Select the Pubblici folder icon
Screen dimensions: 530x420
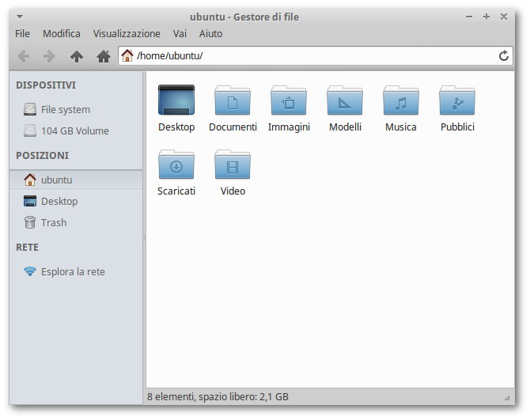click(457, 100)
